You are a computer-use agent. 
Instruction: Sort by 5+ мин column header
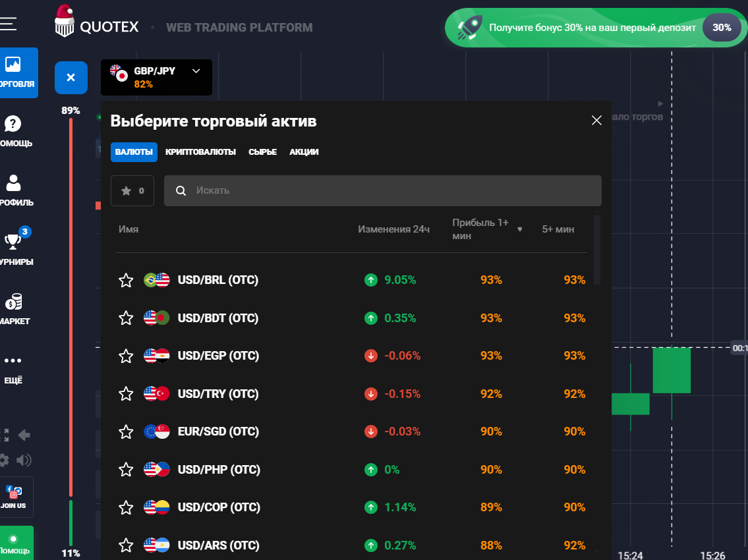point(558,229)
